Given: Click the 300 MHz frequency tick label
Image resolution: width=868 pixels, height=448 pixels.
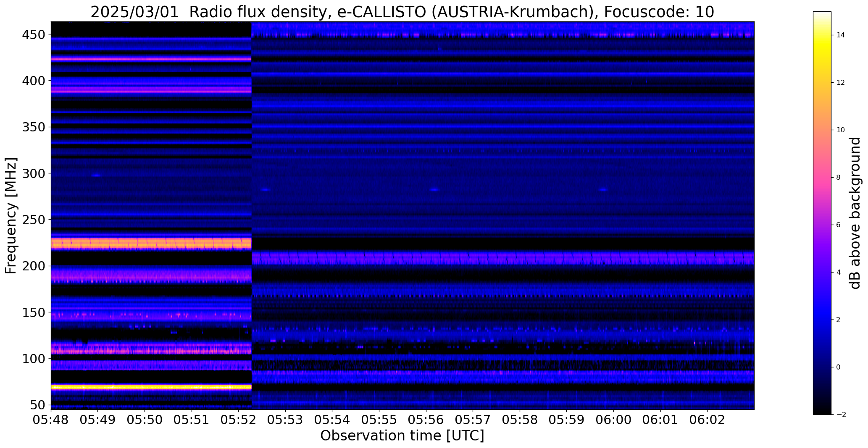Looking at the screenshot, I should 33,173.
